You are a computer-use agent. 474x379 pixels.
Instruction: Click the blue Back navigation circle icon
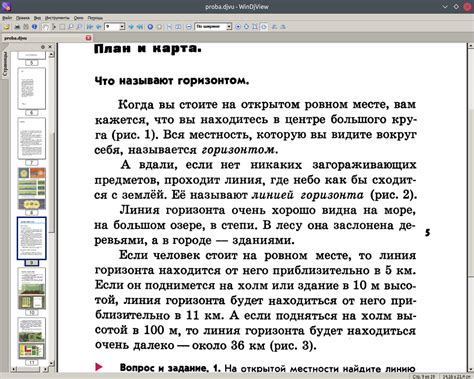tap(150, 27)
